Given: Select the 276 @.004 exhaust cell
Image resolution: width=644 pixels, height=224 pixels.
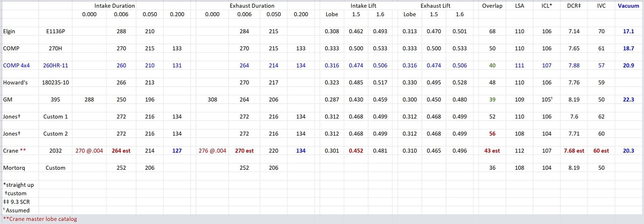Looking at the screenshot, I should point(213,151).
